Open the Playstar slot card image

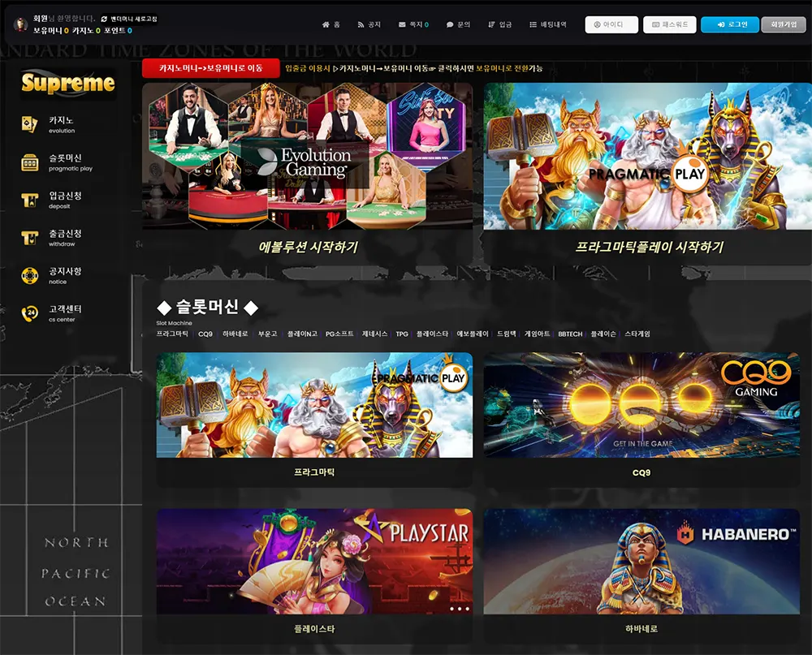(314, 562)
